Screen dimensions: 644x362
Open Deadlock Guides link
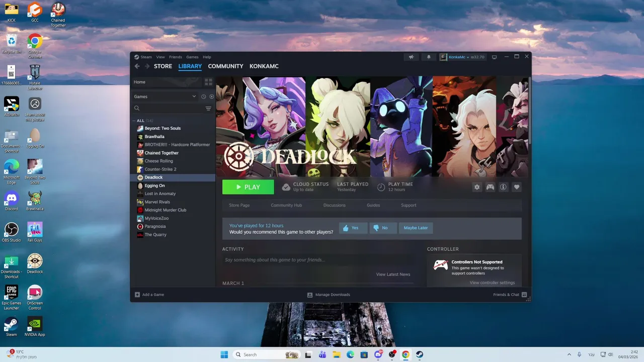click(373, 205)
